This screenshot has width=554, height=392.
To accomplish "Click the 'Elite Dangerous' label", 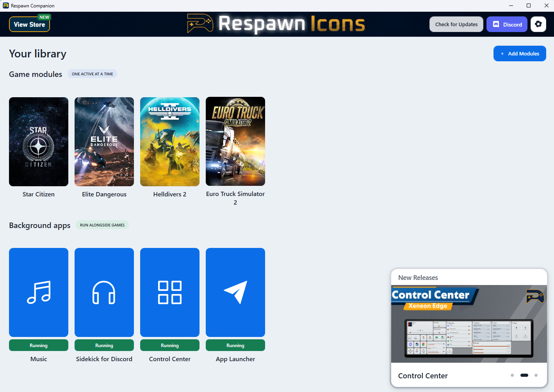I will click(x=104, y=194).
